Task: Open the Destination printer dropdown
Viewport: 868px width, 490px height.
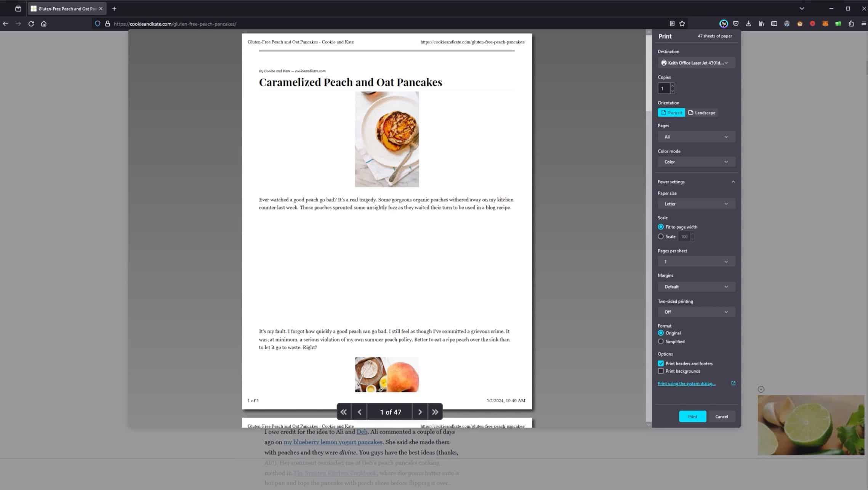Action: (x=696, y=63)
